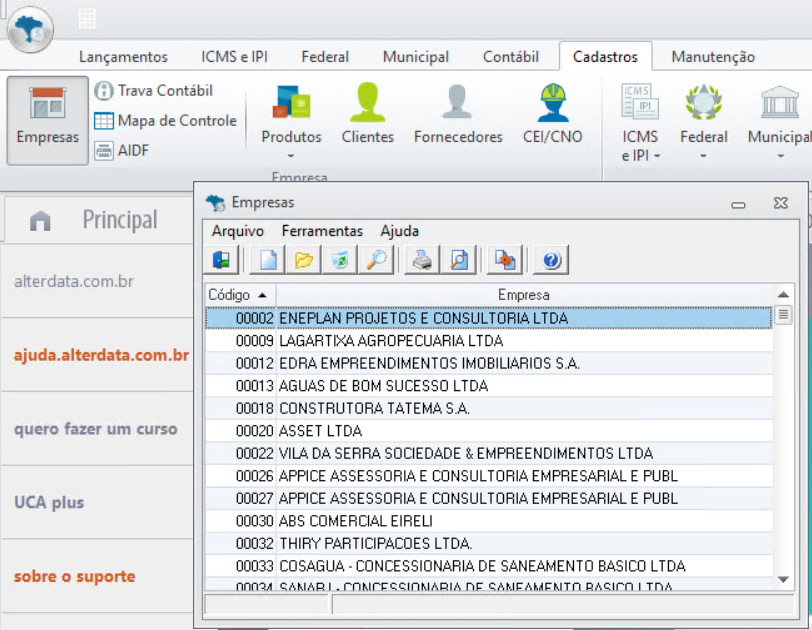Click the recycle bin delete icon
The image size is (812, 630).
pos(340,259)
